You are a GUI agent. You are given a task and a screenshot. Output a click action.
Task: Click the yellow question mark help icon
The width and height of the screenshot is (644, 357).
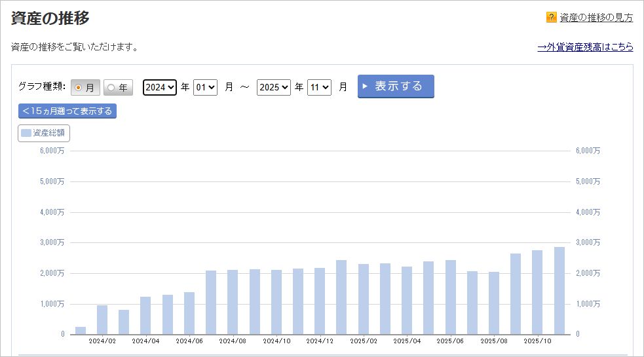(551, 17)
